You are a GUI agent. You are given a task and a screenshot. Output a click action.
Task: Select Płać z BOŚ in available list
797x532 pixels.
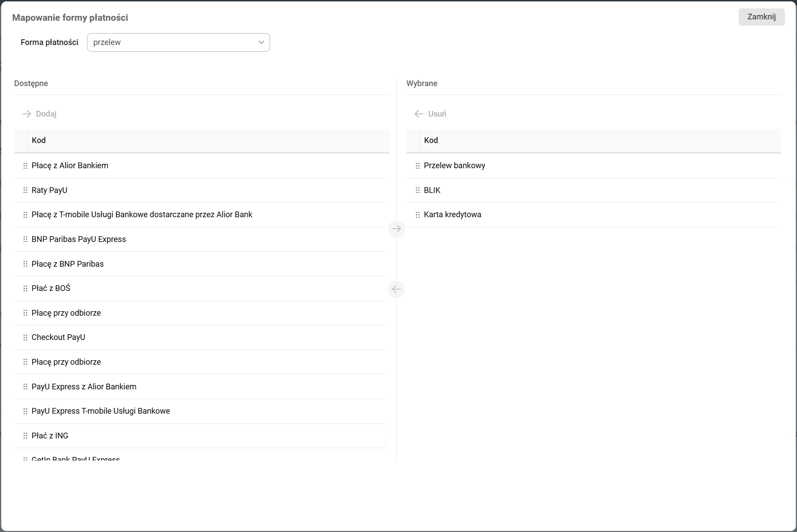pyautogui.click(x=51, y=288)
